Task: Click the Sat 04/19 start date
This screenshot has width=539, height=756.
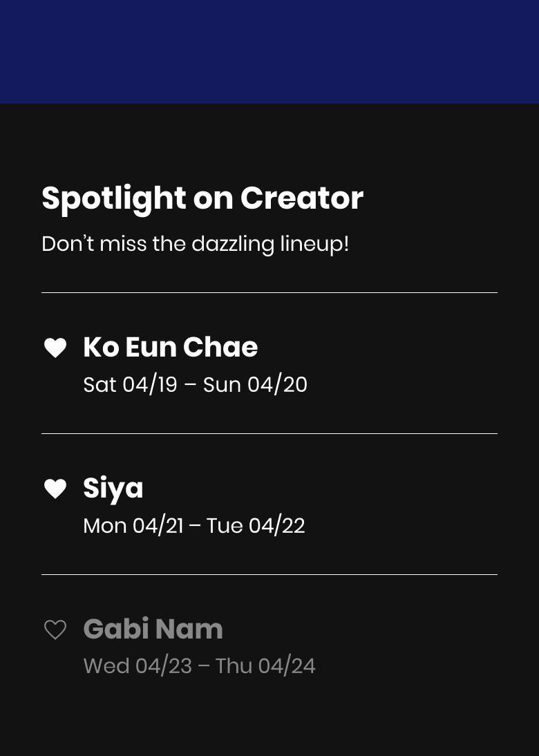Action: [130, 385]
